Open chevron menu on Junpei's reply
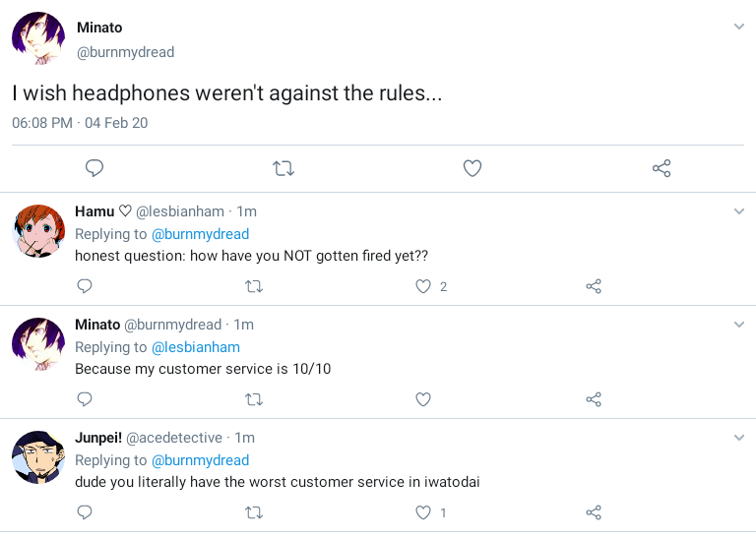This screenshot has width=756, height=538. [739, 438]
